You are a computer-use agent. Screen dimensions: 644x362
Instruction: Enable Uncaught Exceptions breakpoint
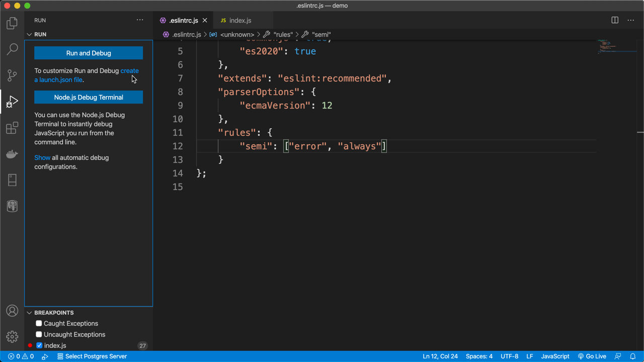(x=39, y=334)
